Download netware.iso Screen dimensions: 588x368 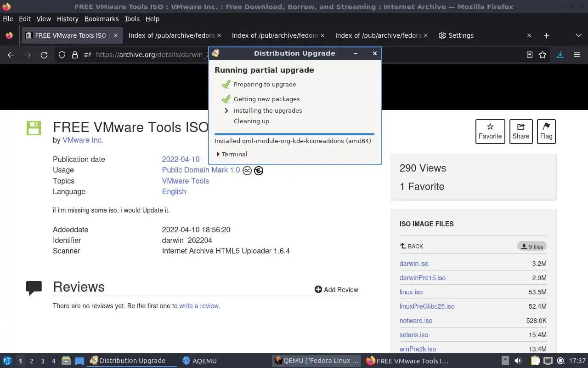click(416, 321)
